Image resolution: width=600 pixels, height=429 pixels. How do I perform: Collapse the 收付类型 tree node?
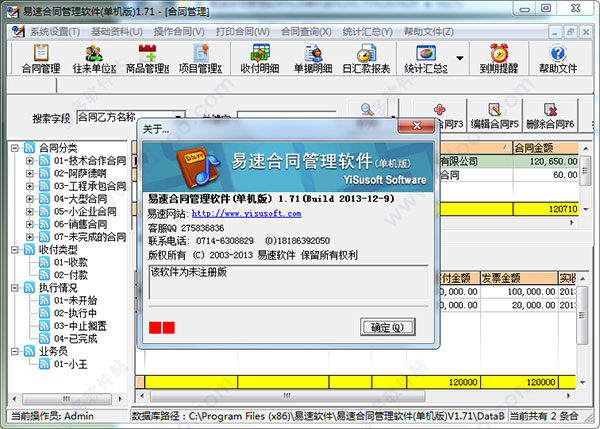14,250
